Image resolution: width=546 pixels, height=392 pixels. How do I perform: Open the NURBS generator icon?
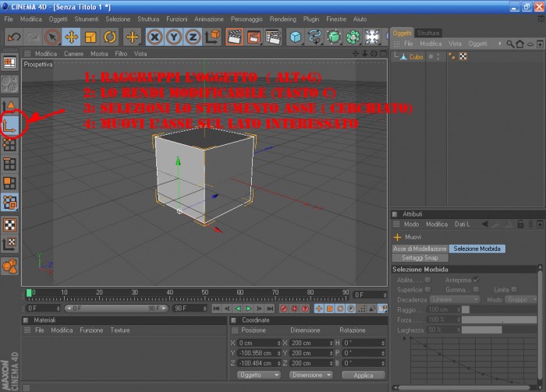coord(334,37)
